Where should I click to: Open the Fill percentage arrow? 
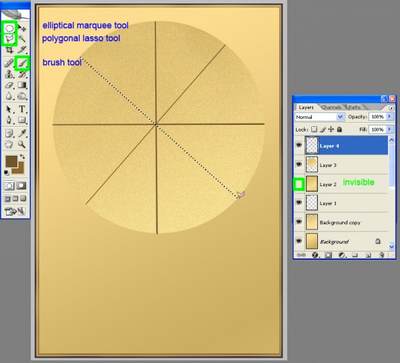coord(389,129)
